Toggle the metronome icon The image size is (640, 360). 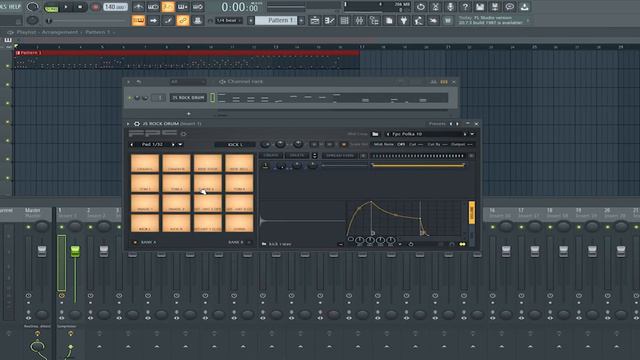click(x=138, y=7)
